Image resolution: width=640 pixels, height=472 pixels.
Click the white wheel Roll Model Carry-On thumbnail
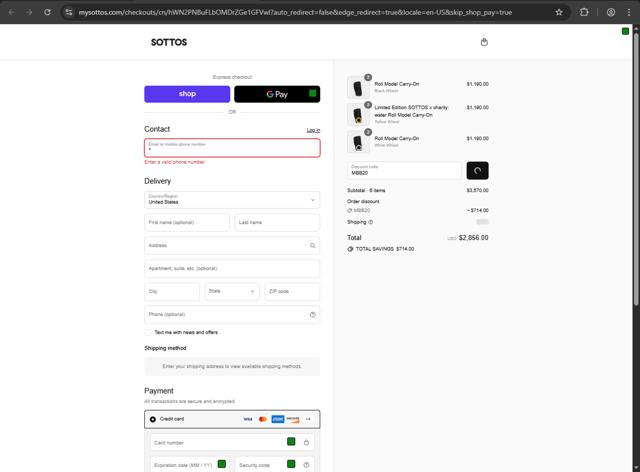[358, 142]
